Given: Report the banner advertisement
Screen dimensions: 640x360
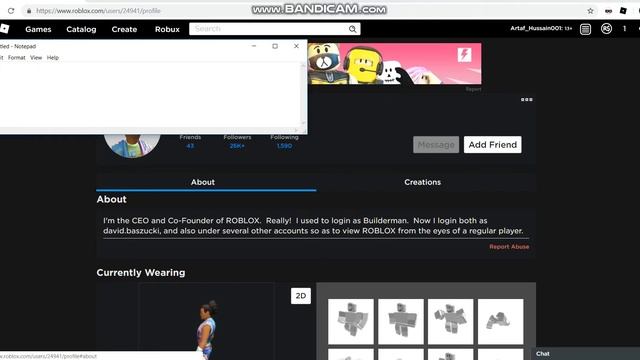Looking at the screenshot, I should 473,89.
